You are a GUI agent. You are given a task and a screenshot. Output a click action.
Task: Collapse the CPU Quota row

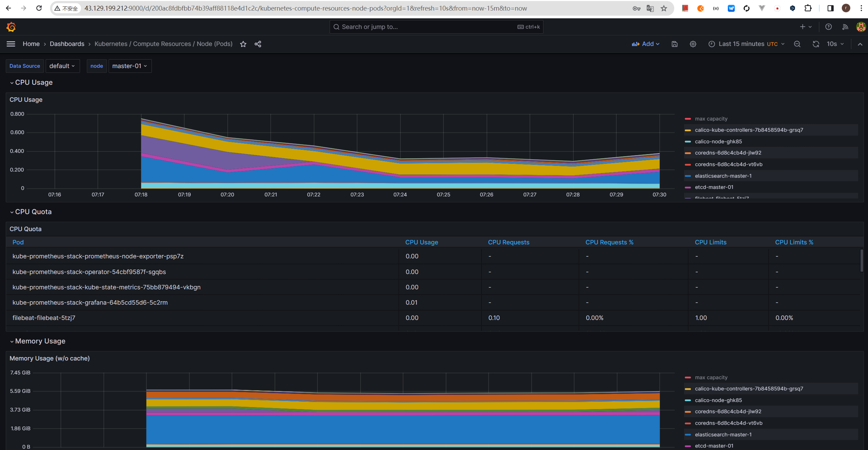33,212
